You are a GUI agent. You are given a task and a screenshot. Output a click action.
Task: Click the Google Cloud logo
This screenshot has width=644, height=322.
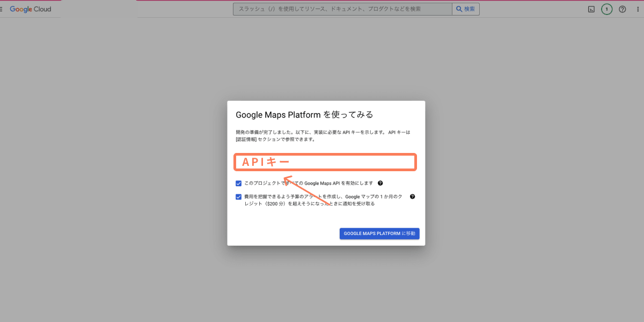pos(31,9)
